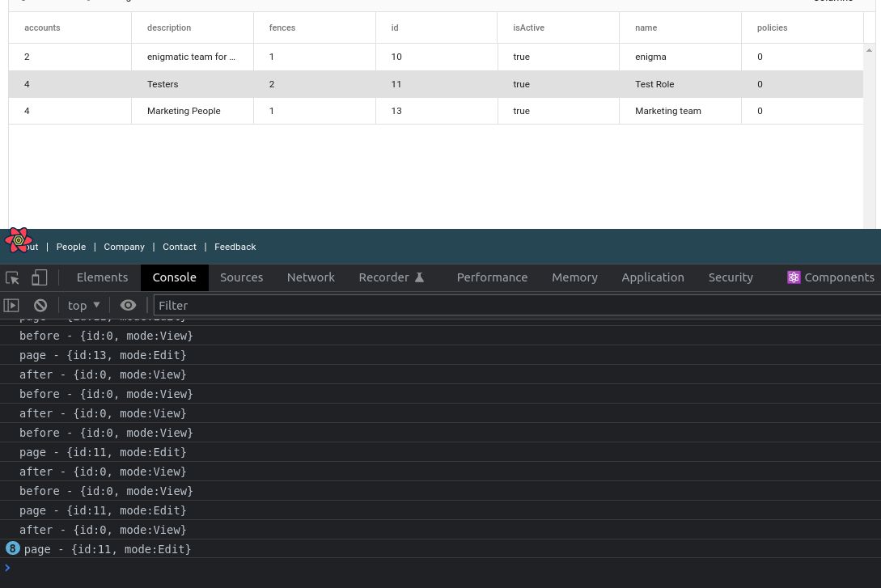Viewport: 881px width, 588px height.
Task: Sort by the description column header
Action: [193, 27]
